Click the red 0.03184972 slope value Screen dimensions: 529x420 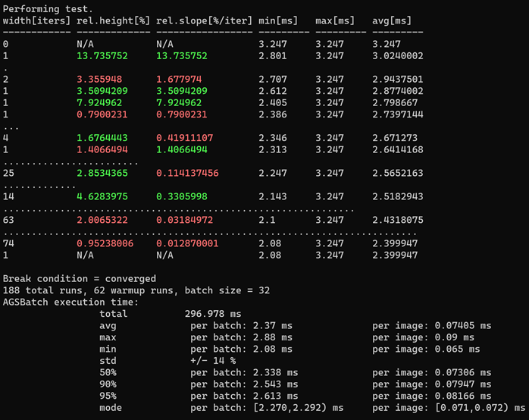(x=185, y=219)
